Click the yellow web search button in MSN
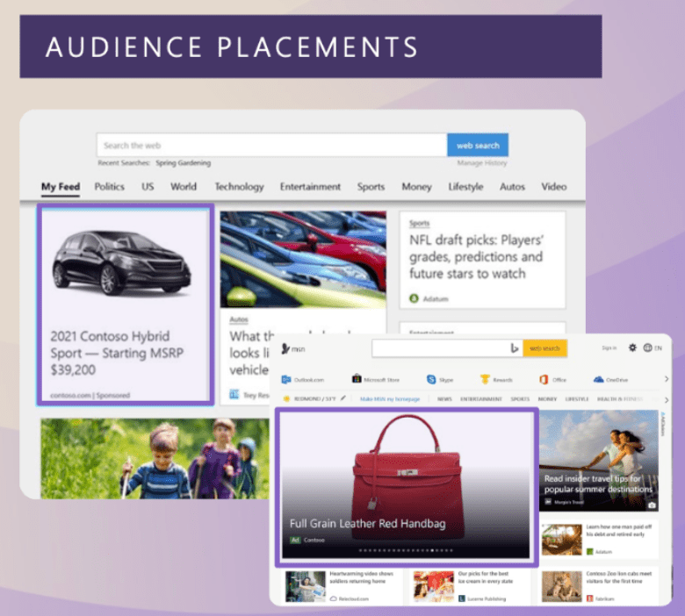Viewport: 685px width, 616px height. click(544, 348)
